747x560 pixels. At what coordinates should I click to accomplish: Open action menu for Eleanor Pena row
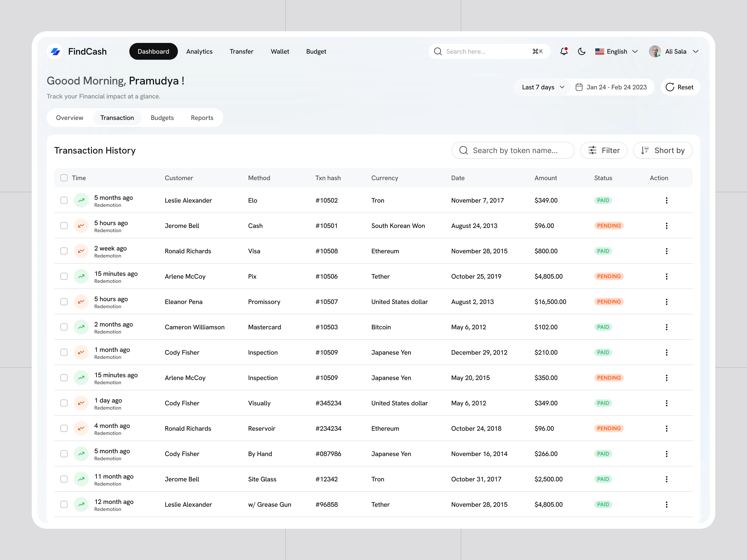pyautogui.click(x=666, y=302)
